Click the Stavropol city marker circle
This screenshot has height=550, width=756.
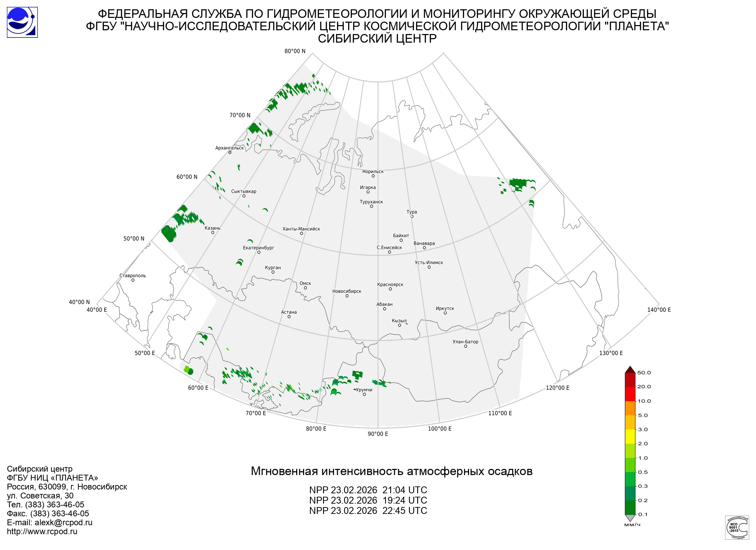point(133,280)
